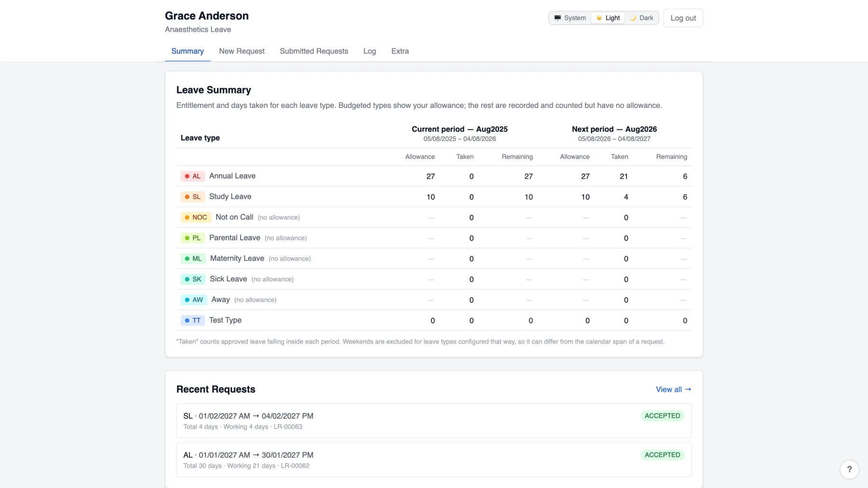Click the SL Study Leave badge
The image size is (868, 488).
(193, 197)
